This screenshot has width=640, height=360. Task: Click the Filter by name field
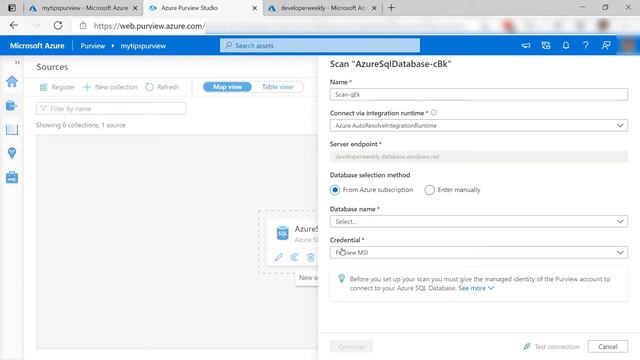click(111, 109)
